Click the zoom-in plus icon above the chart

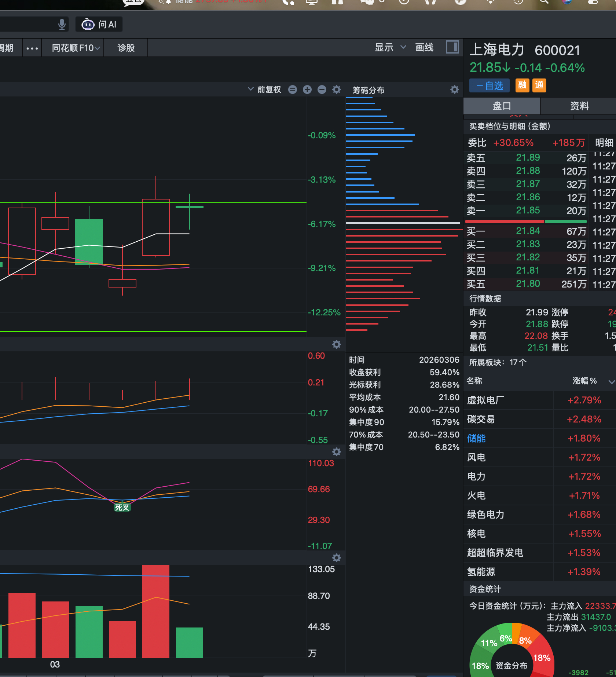click(x=307, y=89)
